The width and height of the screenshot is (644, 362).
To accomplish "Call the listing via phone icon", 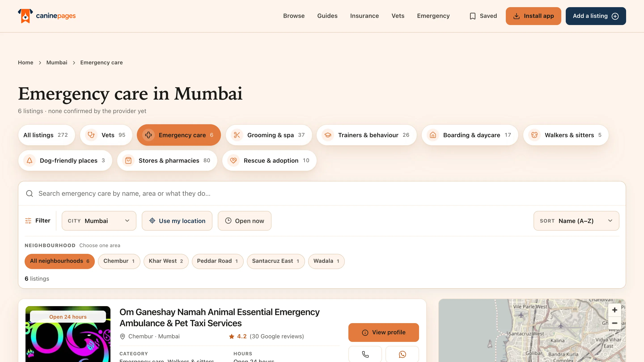I will click(x=365, y=354).
